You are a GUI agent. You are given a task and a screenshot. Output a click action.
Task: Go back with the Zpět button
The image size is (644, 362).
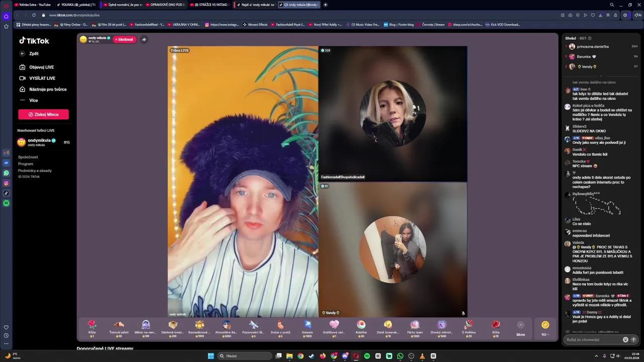(29, 53)
